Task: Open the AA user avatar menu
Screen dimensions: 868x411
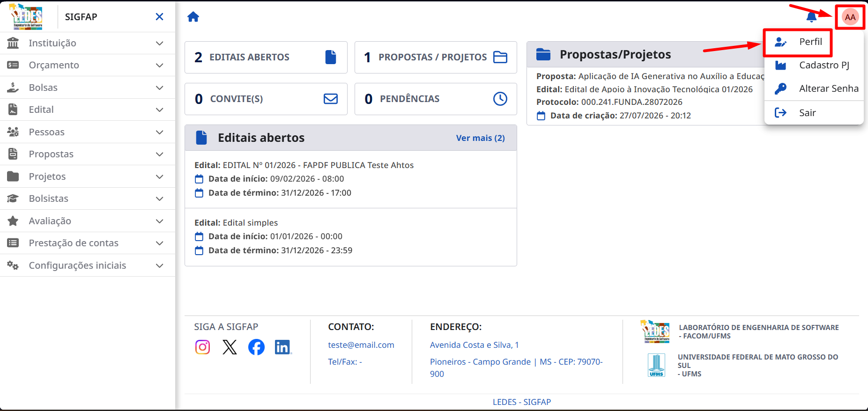Action: [850, 17]
